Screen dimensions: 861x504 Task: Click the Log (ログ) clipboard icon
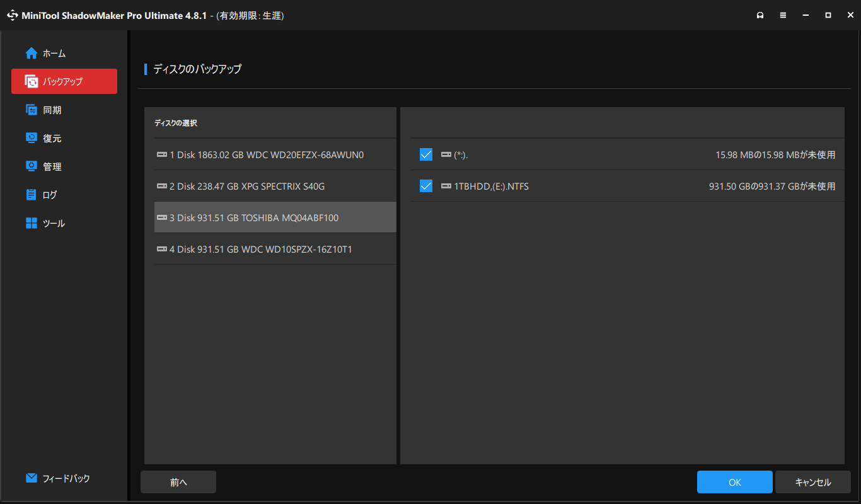[x=32, y=195]
